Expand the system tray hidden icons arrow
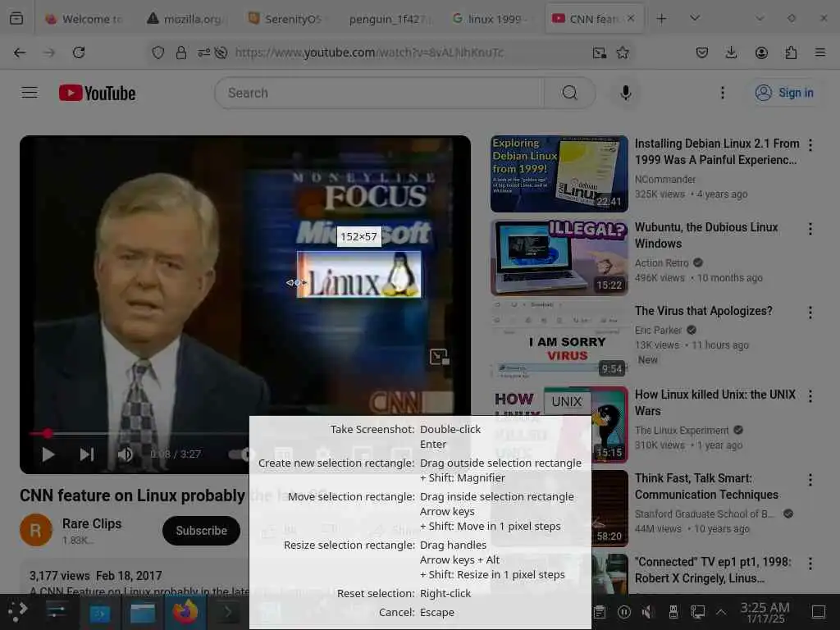The height and width of the screenshot is (630, 840). click(x=721, y=612)
